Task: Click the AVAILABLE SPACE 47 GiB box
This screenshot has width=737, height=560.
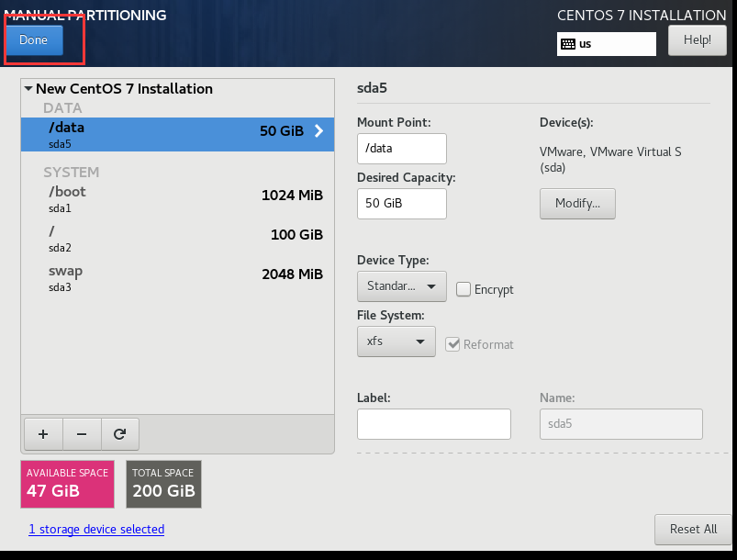Action: 67,484
